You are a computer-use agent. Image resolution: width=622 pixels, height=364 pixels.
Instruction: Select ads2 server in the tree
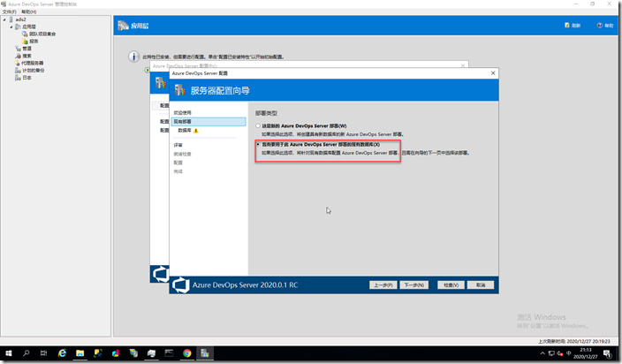pyautogui.click(x=20, y=19)
